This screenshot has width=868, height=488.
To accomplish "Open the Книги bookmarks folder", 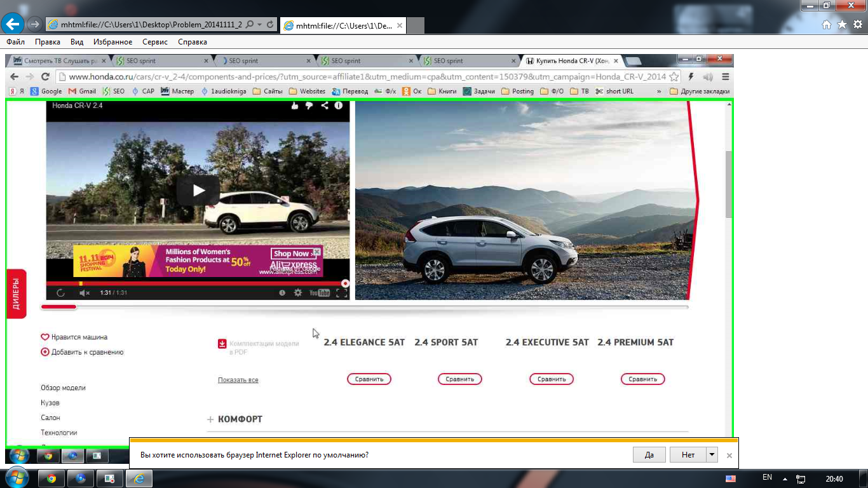I will coord(442,91).
